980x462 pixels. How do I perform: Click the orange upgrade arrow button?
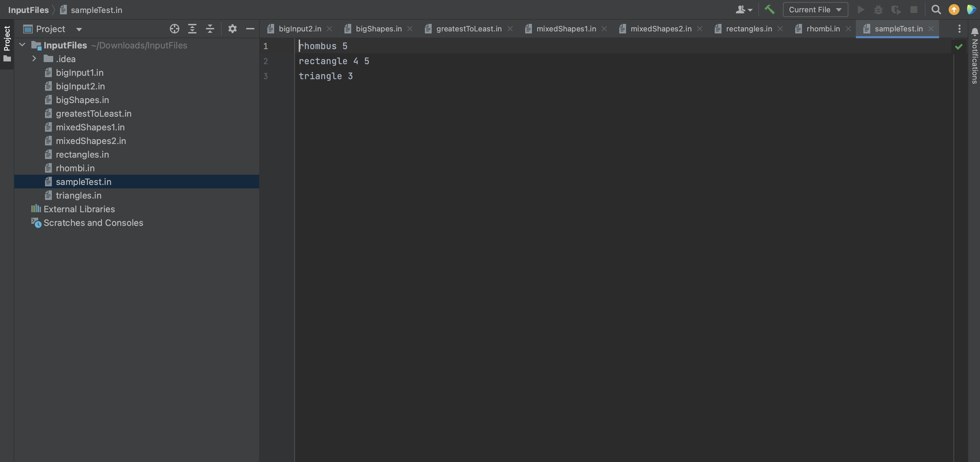[x=954, y=10]
